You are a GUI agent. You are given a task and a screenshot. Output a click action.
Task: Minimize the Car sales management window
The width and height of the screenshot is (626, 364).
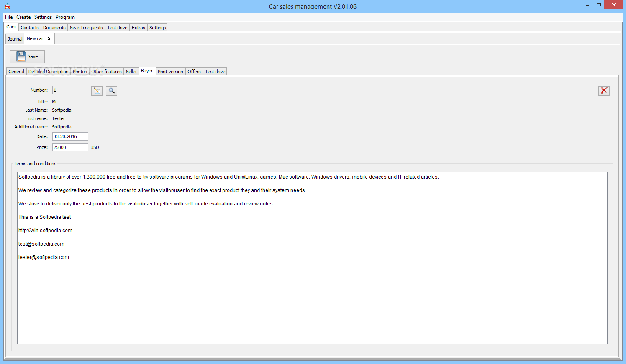(588, 5)
